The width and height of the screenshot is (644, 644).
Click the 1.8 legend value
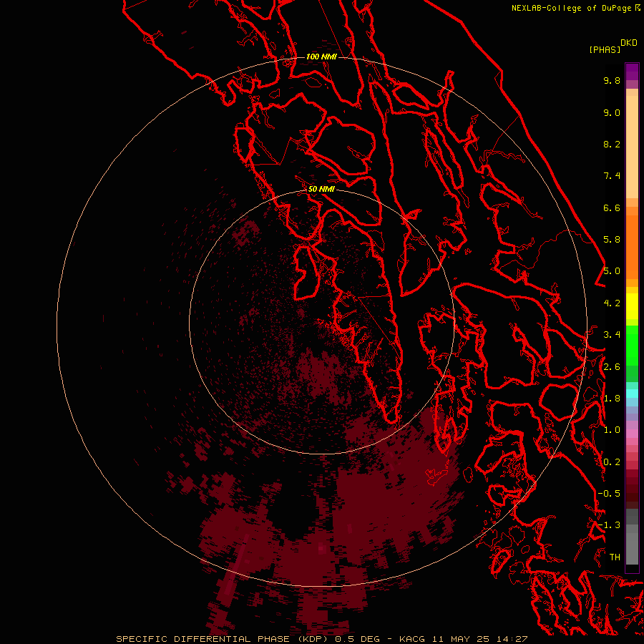tap(612, 399)
